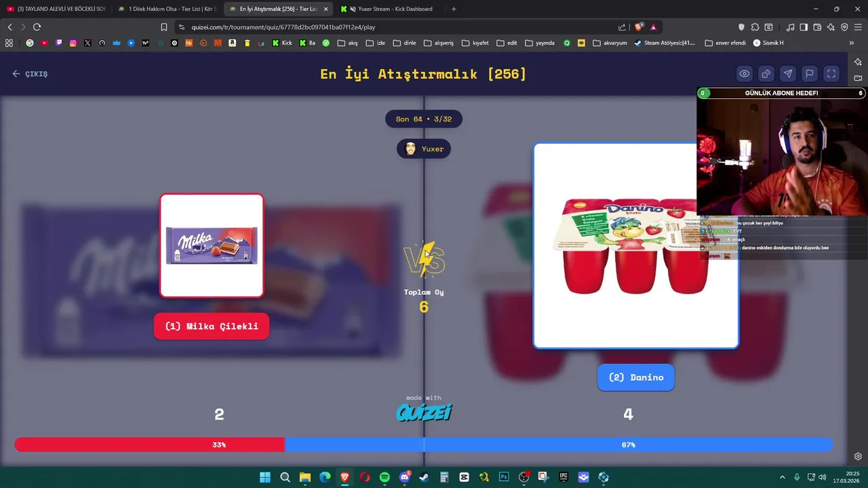The image size is (868, 488).
Task: Open Steam from taskbar
Action: (x=425, y=477)
